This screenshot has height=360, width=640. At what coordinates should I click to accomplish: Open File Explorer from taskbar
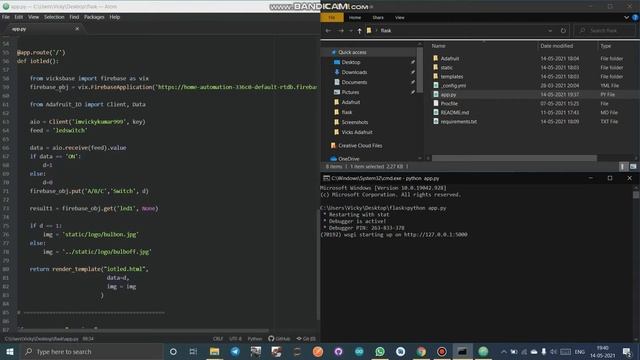coord(214,351)
